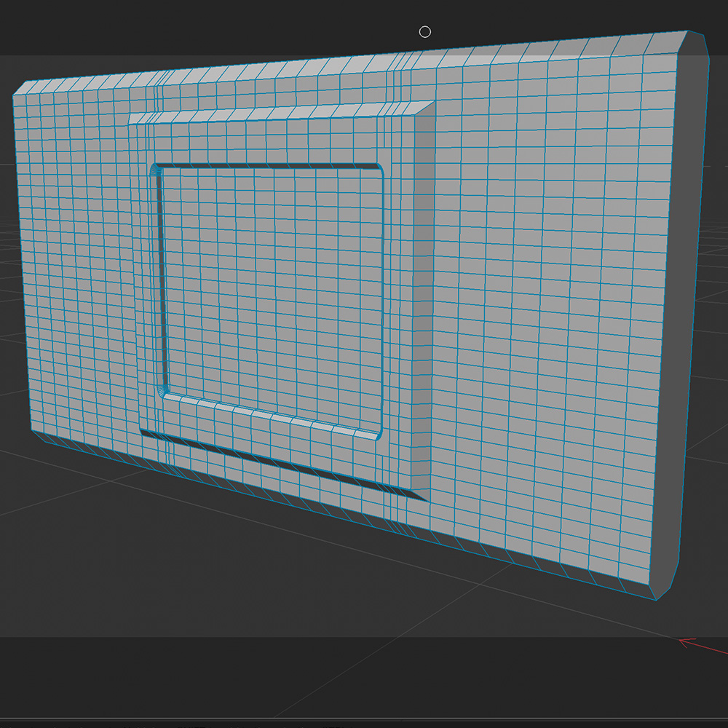Screen dimensions: 728x728
Task: Click the white circle annotation above the mesh
Action: tap(425, 31)
